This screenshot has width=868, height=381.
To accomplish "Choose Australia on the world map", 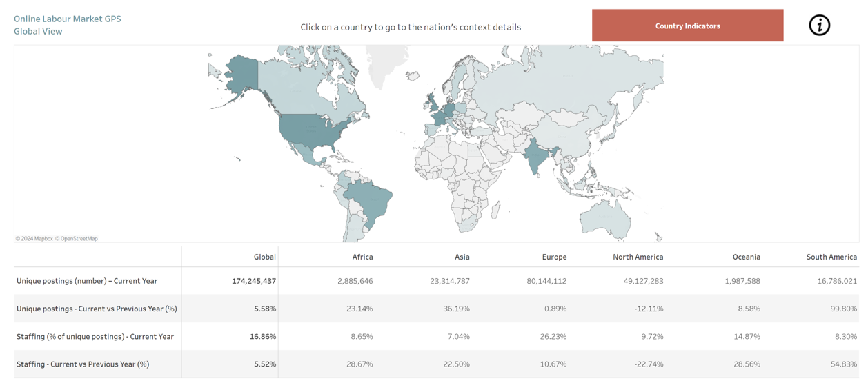I will click(x=606, y=218).
